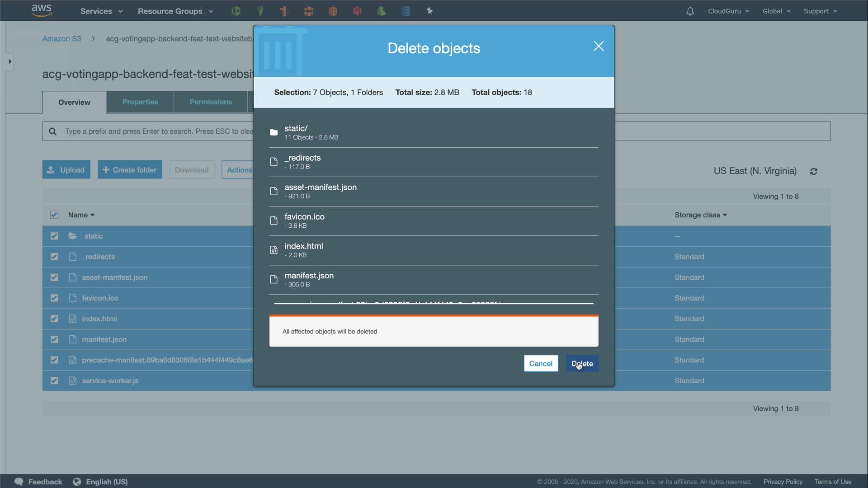Click the red shortcut icon in header
This screenshot has height=488, width=868.
tap(357, 11)
